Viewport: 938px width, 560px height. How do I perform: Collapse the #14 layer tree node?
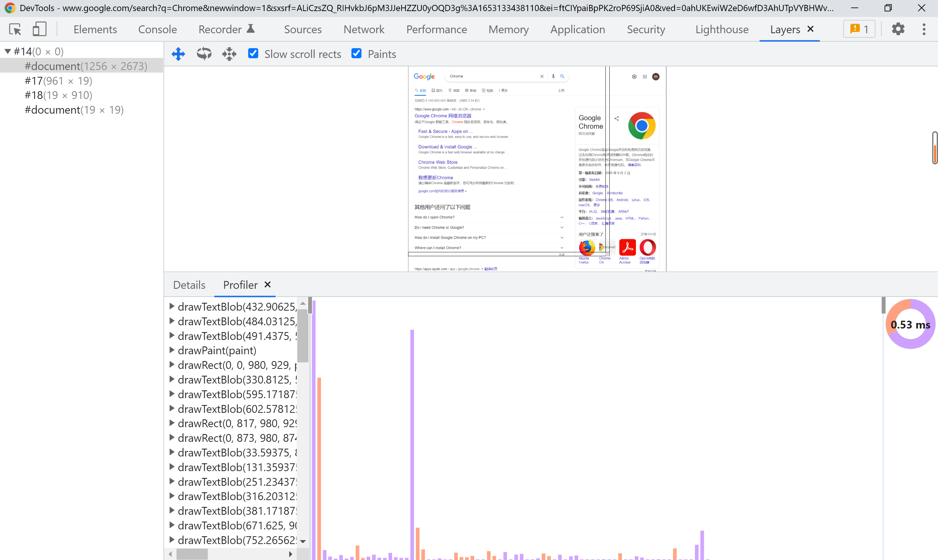point(7,51)
